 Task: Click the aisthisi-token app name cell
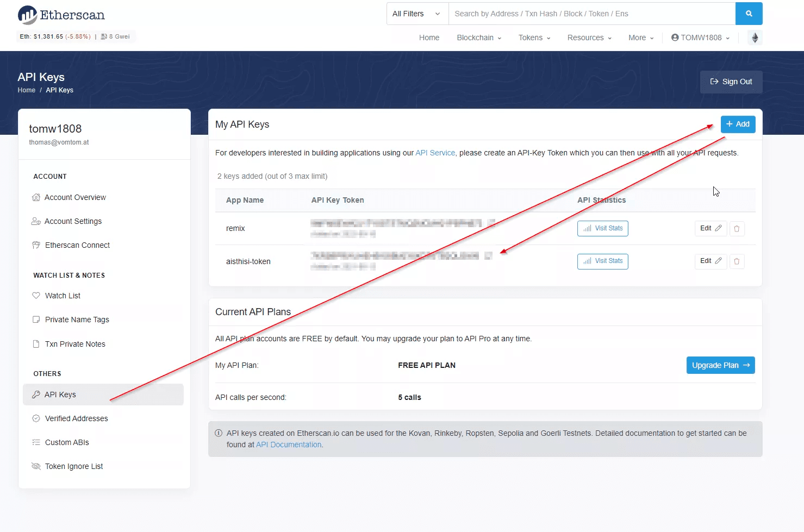[248, 261]
